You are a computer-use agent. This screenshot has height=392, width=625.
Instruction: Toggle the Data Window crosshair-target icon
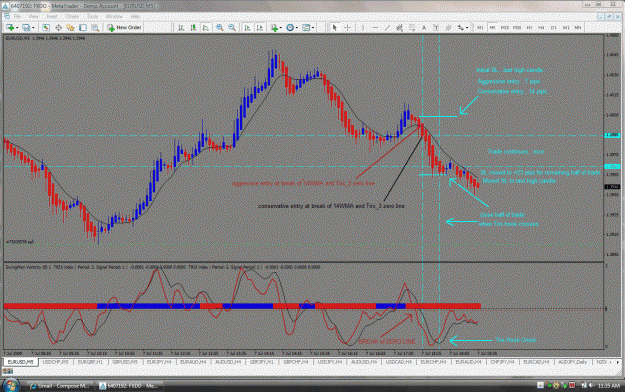pyautogui.click(x=58, y=28)
